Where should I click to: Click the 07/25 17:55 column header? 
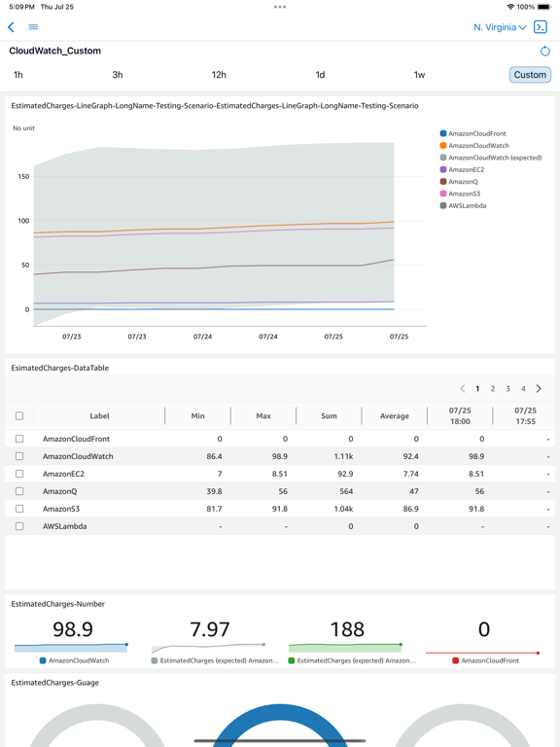tap(525, 416)
